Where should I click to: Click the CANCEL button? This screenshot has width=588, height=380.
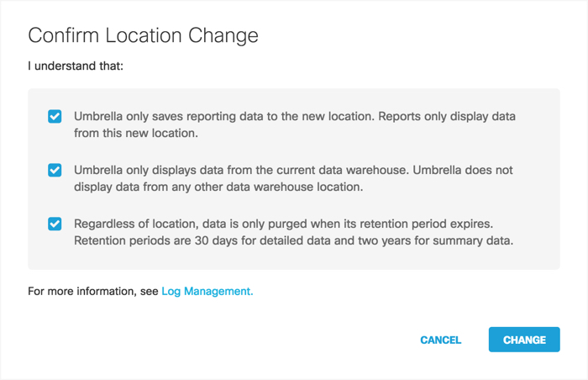click(x=441, y=340)
